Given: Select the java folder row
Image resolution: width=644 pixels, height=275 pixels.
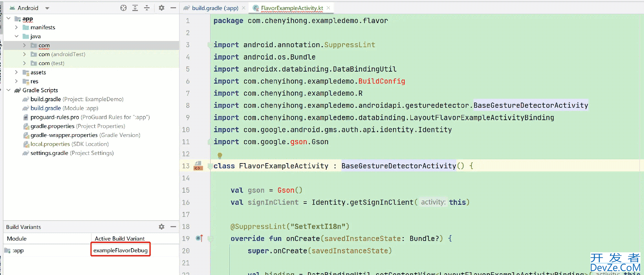Looking at the screenshot, I should point(91,36).
